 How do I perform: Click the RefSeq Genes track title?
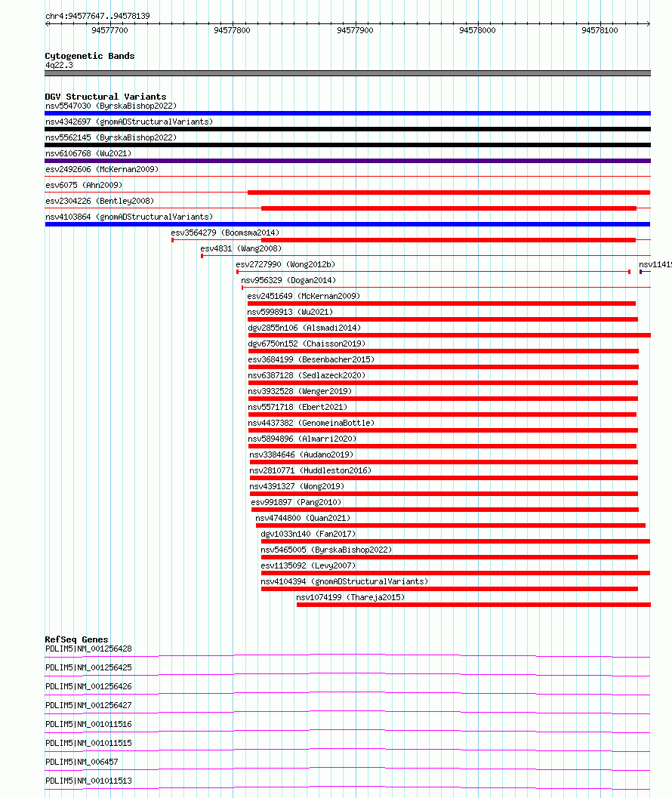click(x=76, y=639)
